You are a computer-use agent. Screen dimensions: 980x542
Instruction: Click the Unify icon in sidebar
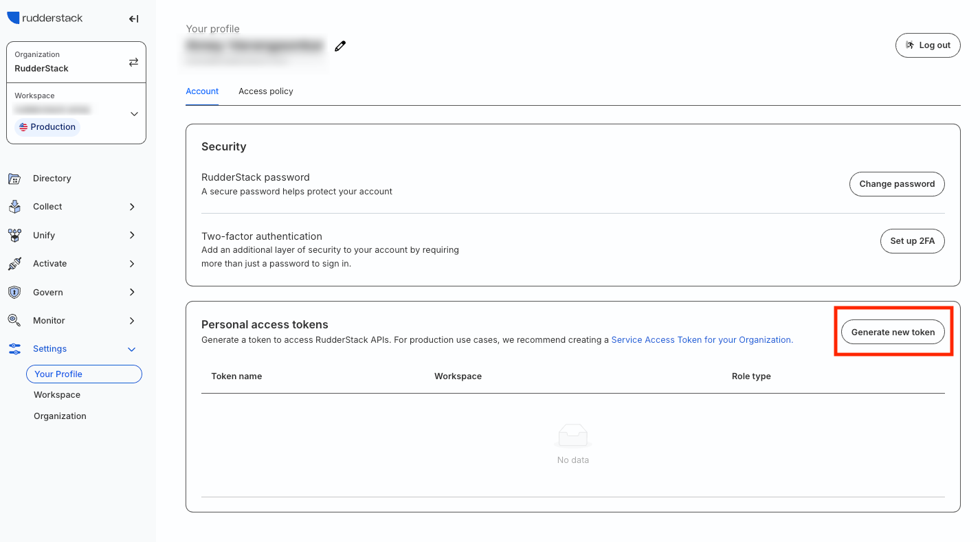click(x=14, y=236)
